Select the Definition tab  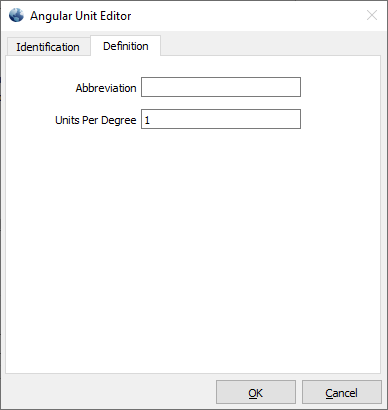(x=126, y=46)
